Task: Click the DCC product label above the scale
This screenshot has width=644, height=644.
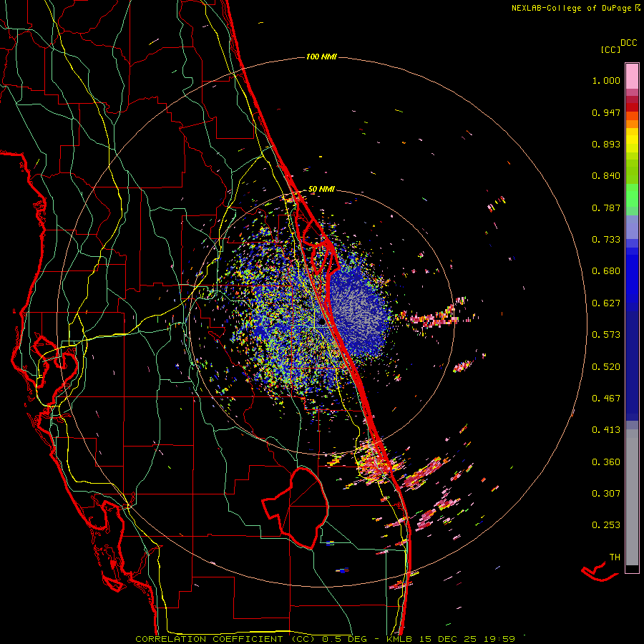Action: pyautogui.click(x=628, y=43)
